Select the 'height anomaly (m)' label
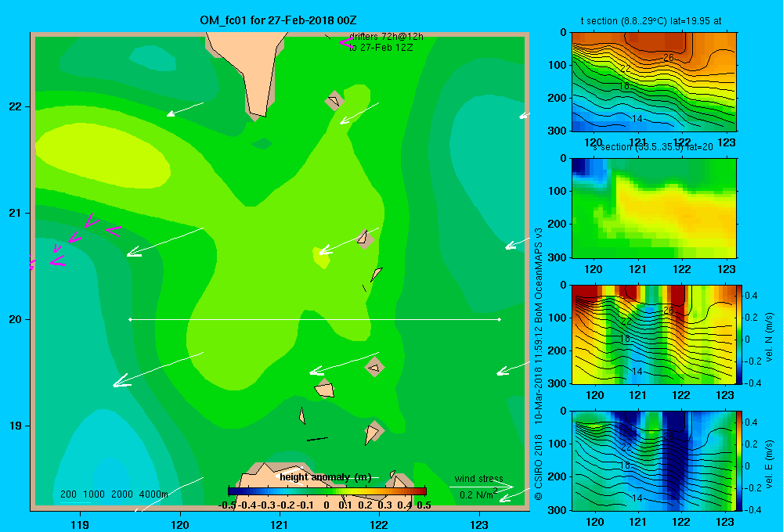Viewport: 783px width, 532px height. point(326,477)
